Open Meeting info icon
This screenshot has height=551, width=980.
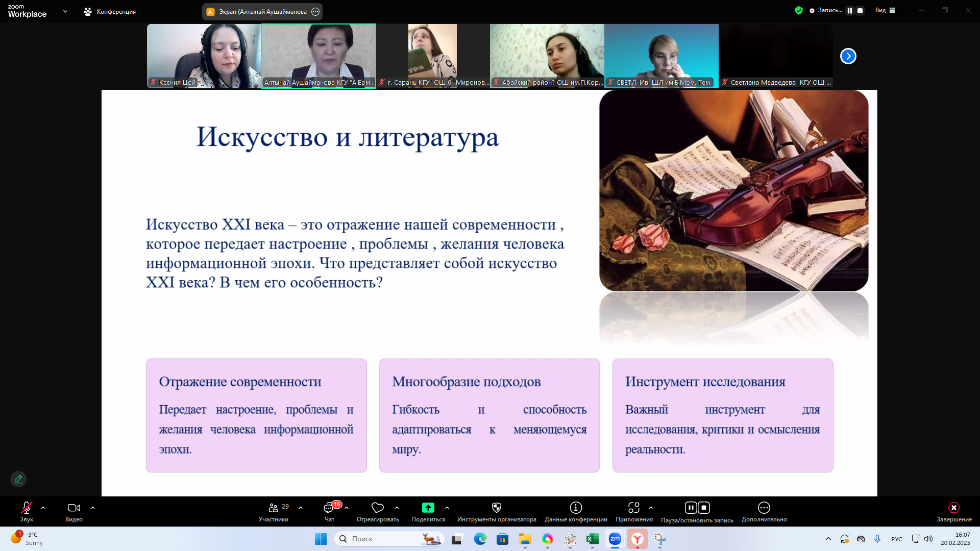[x=576, y=508]
